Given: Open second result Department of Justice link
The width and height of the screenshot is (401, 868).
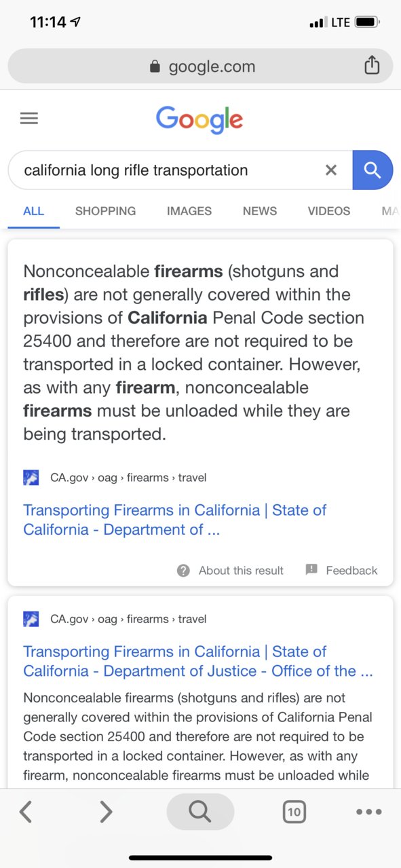Looking at the screenshot, I should (x=198, y=662).
